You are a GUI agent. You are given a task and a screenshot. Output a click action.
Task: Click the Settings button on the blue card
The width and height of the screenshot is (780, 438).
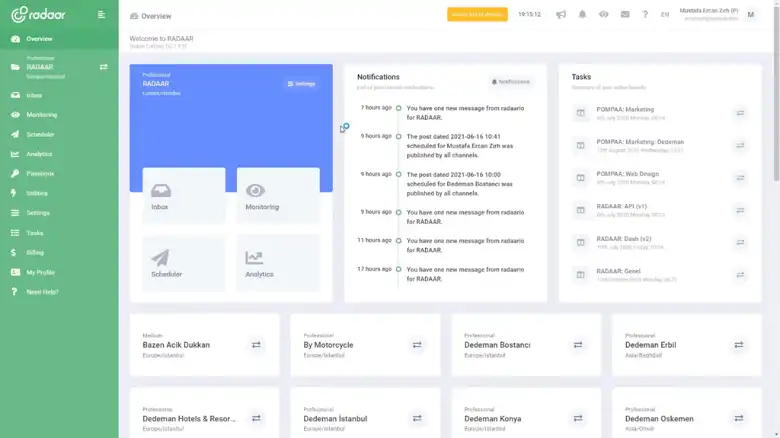pyautogui.click(x=301, y=84)
